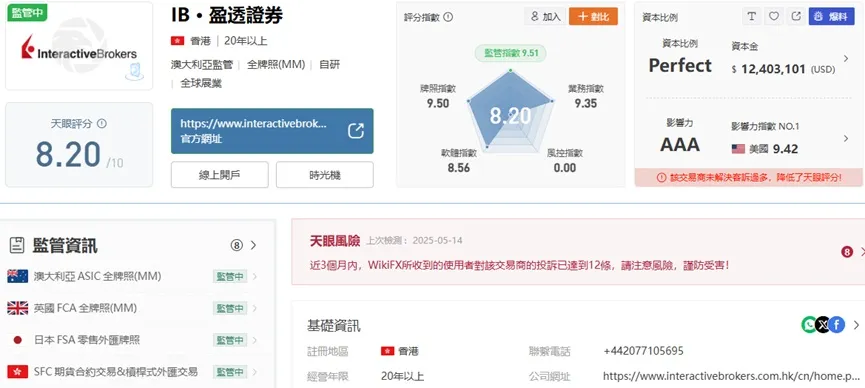
Task: Open the SFC 期貨合約交易 license row
Action: [133, 372]
